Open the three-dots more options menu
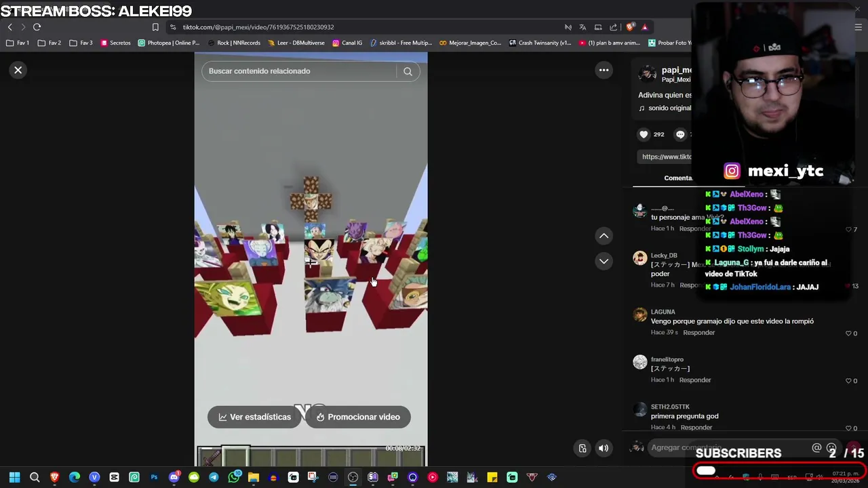The image size is (868, 488). point(604,70)
